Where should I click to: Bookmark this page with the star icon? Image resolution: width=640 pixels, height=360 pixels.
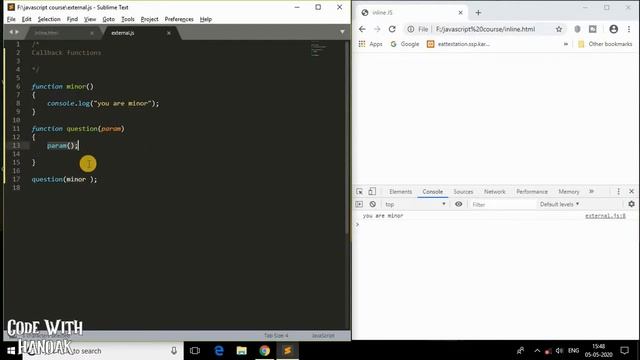[x=559, y=29]
